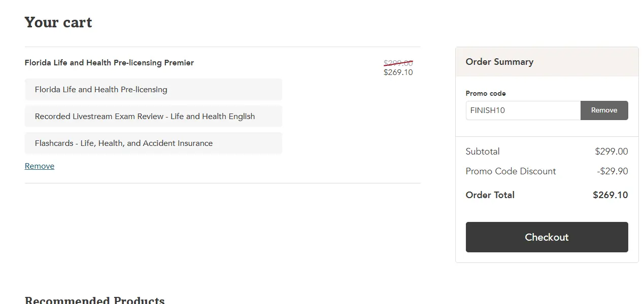Click the Recommended Products heading

pos(95,300)
